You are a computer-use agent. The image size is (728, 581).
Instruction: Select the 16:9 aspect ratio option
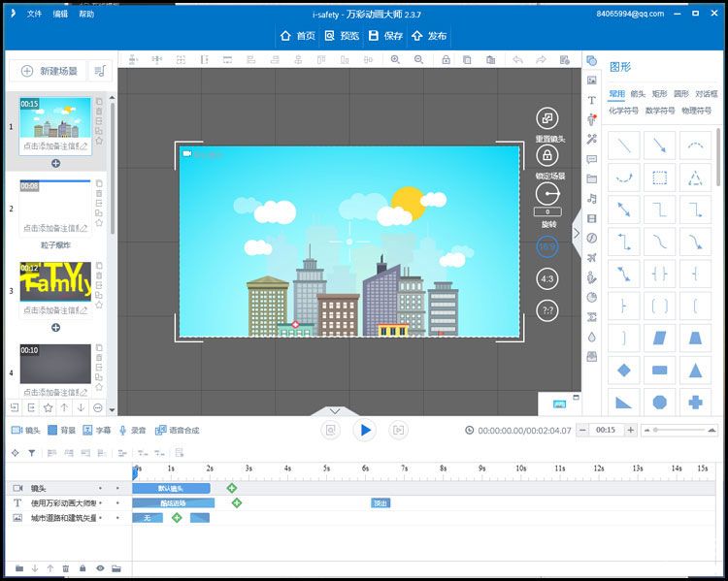tap(547, 247)
